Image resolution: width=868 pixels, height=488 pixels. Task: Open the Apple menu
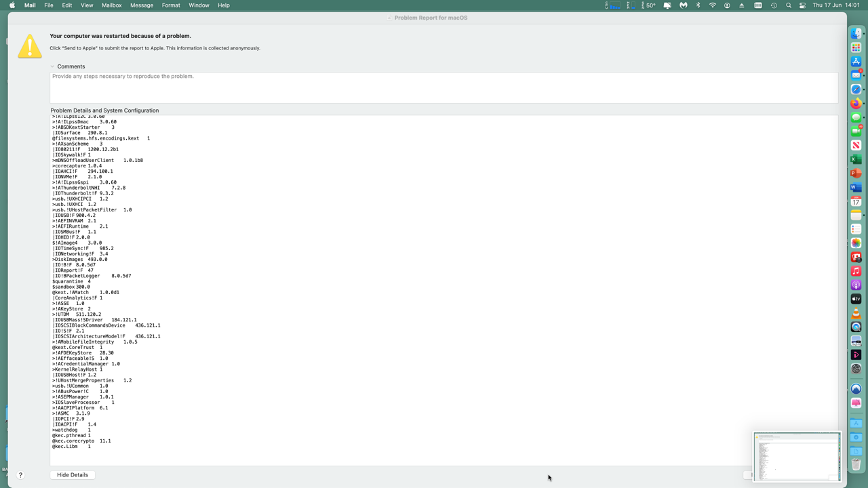tap(12, 5)
